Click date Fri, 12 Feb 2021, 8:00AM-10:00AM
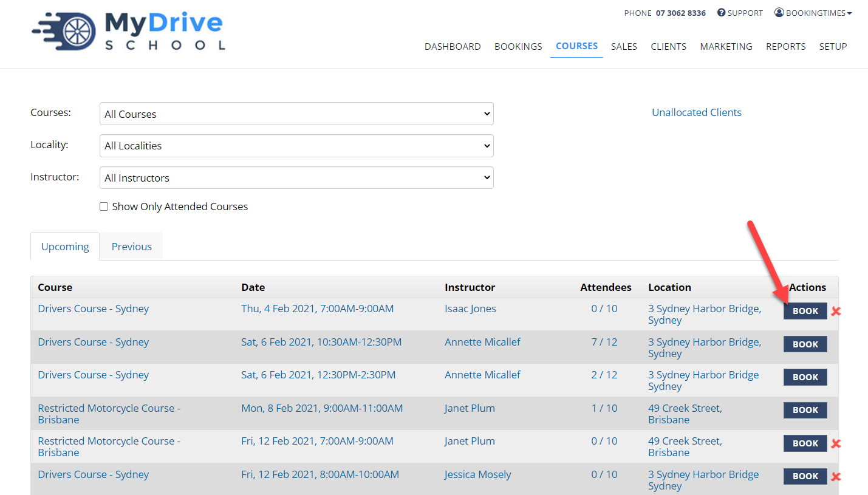This screenshot has height=495, width=868. [320, 474]
